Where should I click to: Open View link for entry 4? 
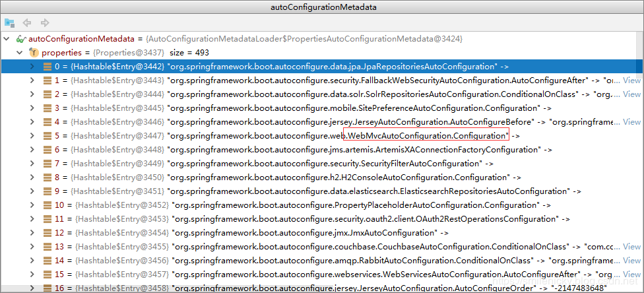pyautogui.click(x=631, y=121)
